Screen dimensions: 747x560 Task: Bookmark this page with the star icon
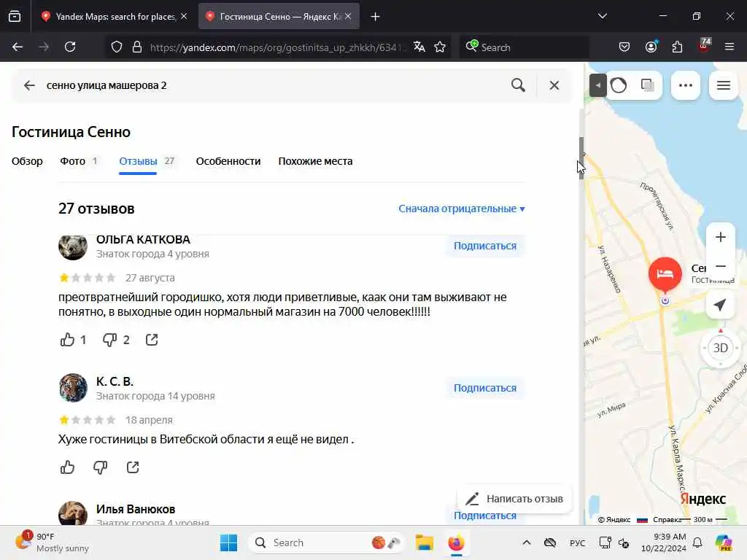(440, 47)
